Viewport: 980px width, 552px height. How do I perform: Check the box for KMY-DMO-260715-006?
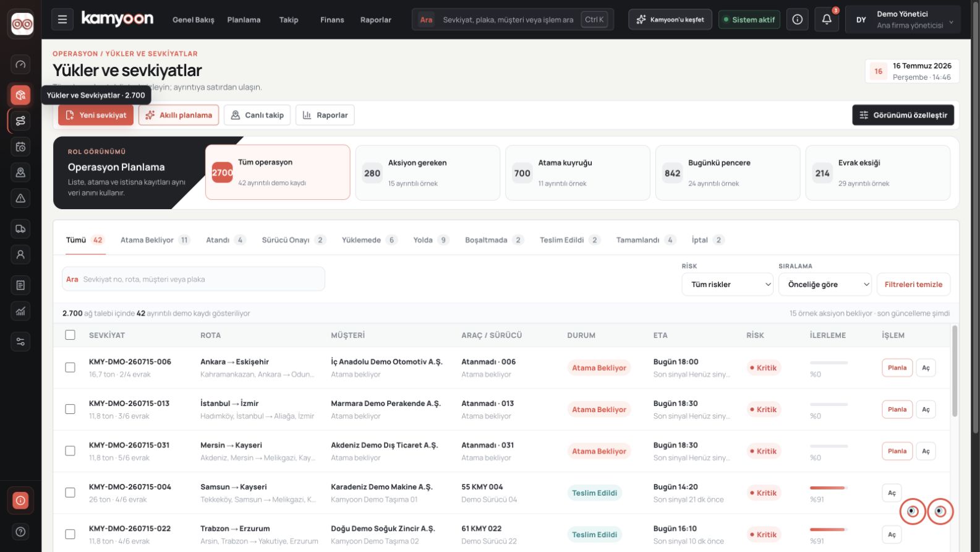[70, 368]
